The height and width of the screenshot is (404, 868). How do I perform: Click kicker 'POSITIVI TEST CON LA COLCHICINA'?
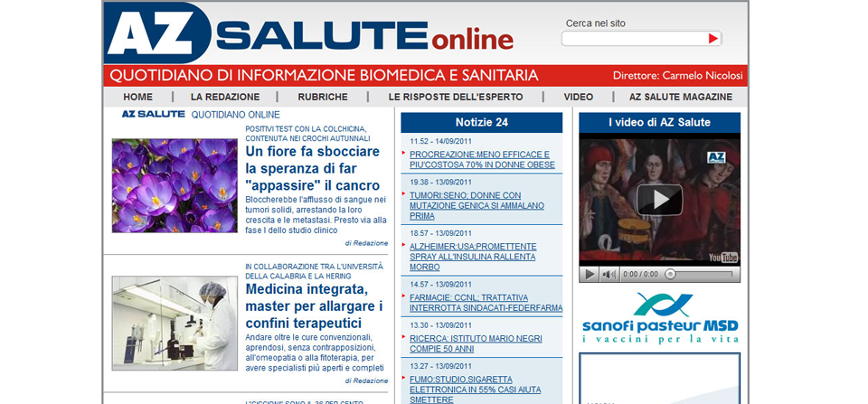click(x=307, y=134)
